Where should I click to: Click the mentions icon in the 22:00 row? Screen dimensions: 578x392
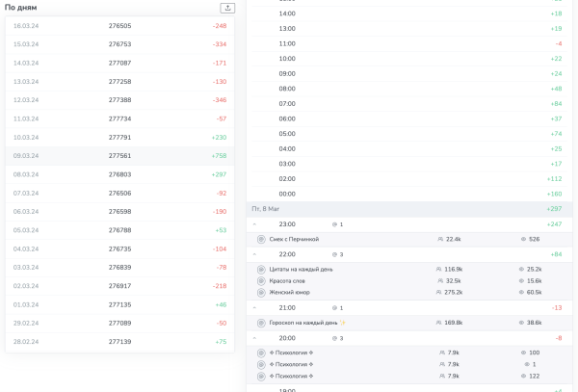tap(334, 254)
